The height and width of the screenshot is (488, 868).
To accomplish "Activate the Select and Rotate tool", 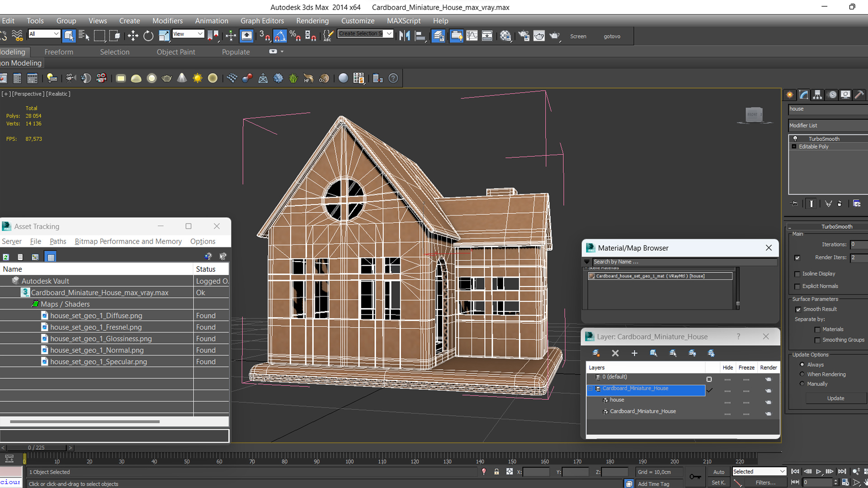I will [148, 36].
